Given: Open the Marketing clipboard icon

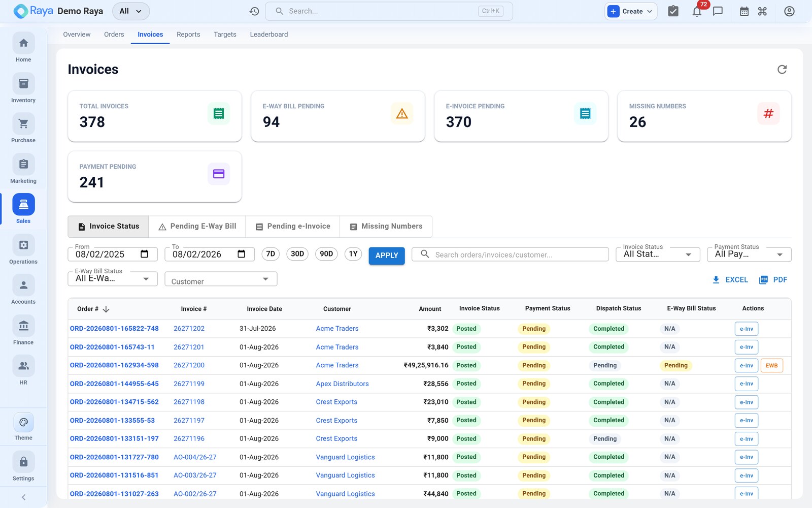Looking at the screenshot, I should pyautogui.click(x=23, y=165).
